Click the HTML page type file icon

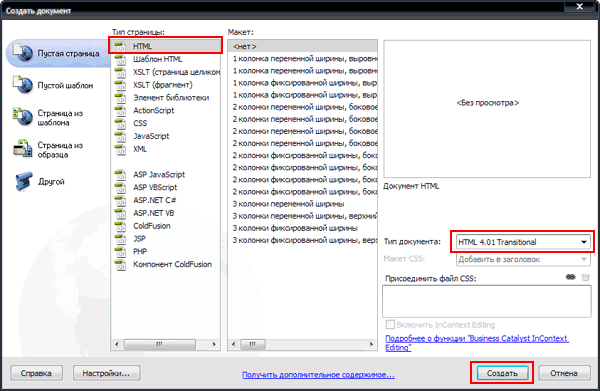point(121,46)
